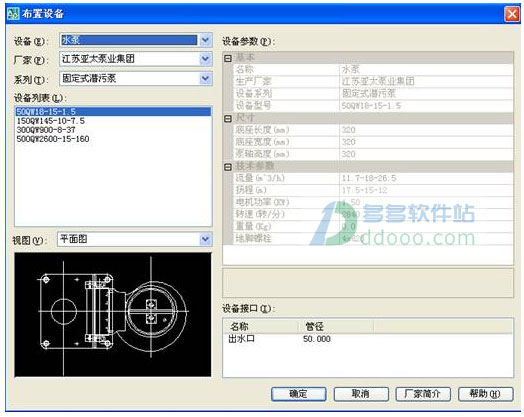Click flow value 11.7-18-26.5
Viewport: 524px width, 417px height.
(x=369, y=178)
